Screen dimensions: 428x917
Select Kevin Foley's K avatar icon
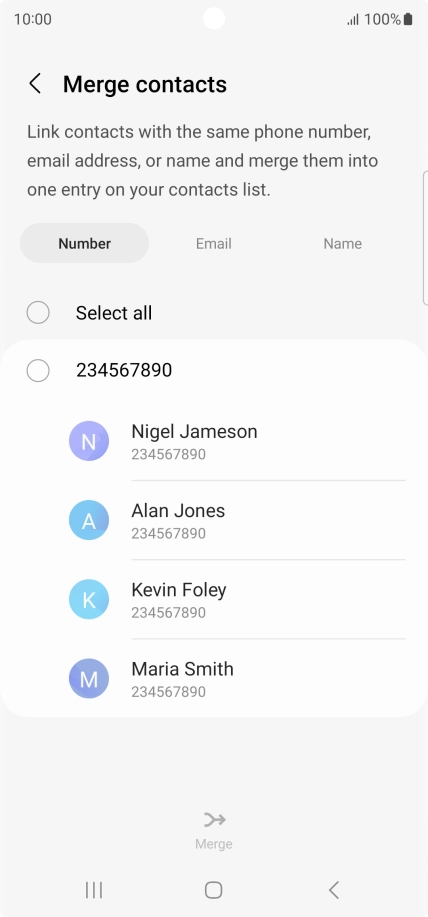(89, 599)
